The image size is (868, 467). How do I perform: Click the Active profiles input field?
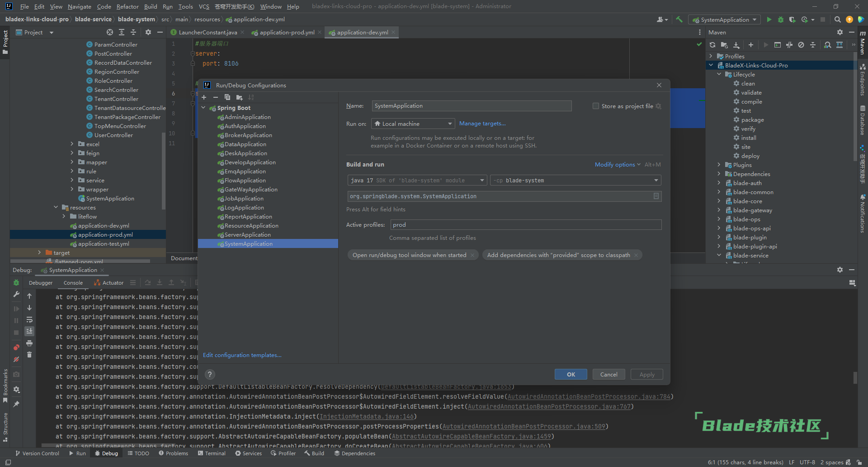click(525, 225)
